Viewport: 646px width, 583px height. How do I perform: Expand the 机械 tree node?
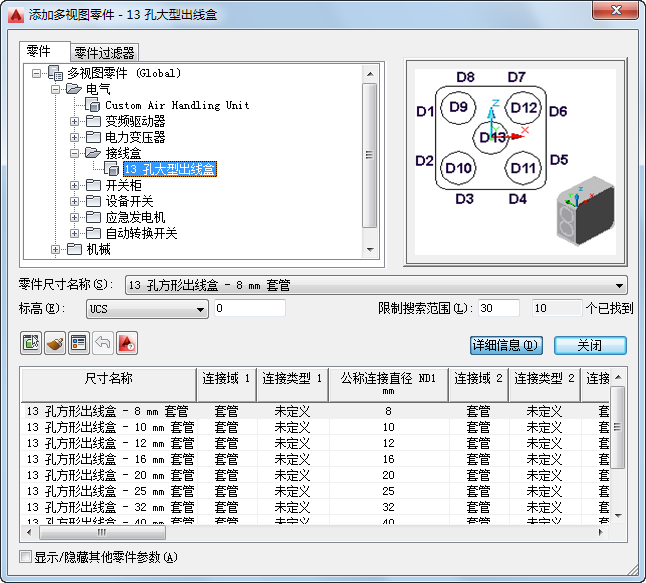tap(55, 249)
